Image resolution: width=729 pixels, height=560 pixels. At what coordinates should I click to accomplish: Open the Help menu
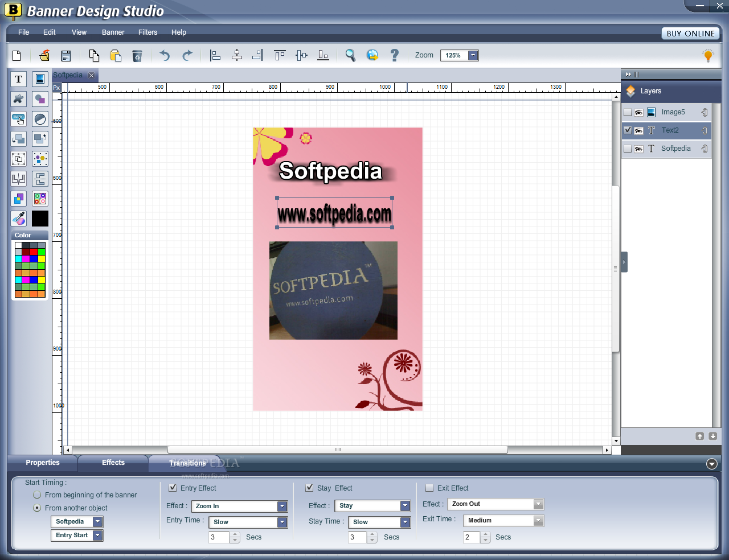179,32
